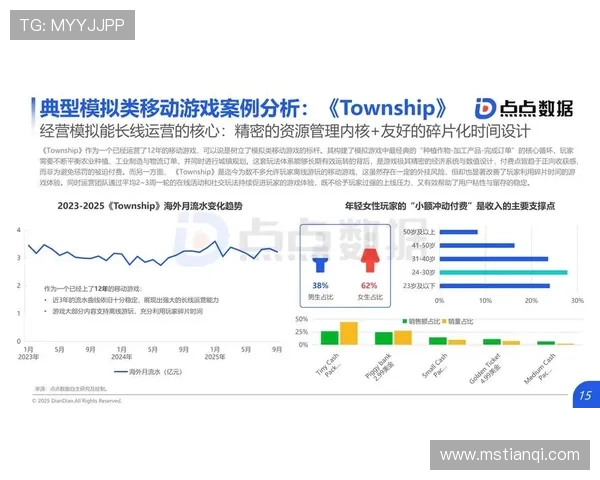This screenshot has width=600, height=480.
Task: Click the source note 来源：点点数据
Action: tap(71, 389)
